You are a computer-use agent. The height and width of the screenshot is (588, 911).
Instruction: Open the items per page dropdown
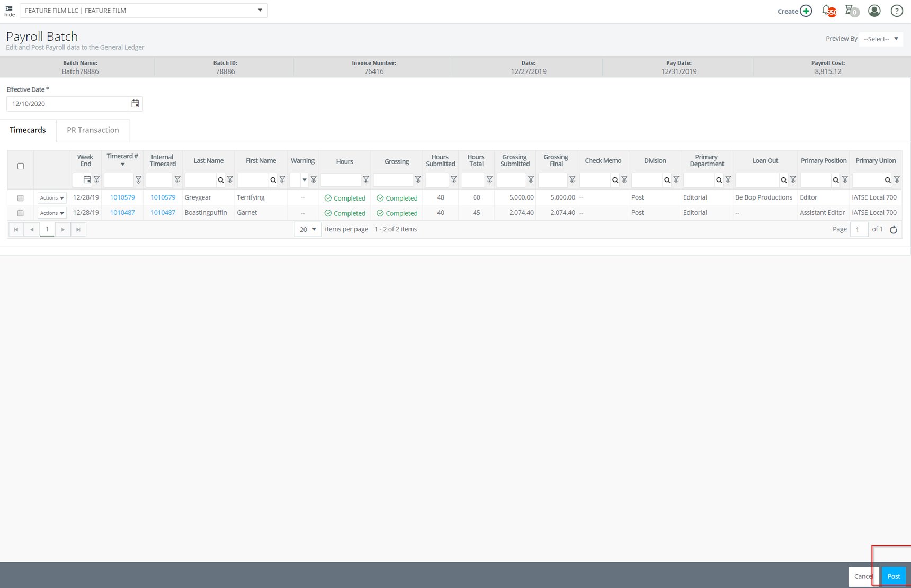tap(307, 229)
